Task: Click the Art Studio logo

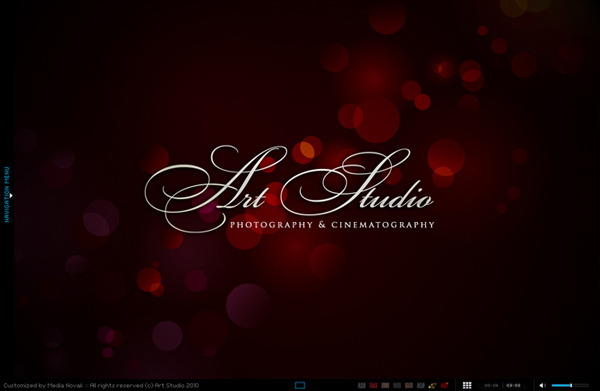Action: 290,189
